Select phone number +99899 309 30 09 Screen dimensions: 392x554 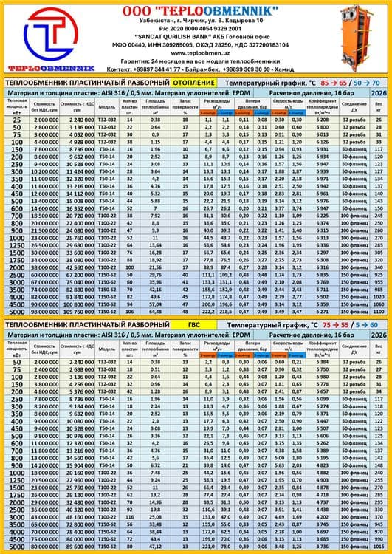[249, 69]
